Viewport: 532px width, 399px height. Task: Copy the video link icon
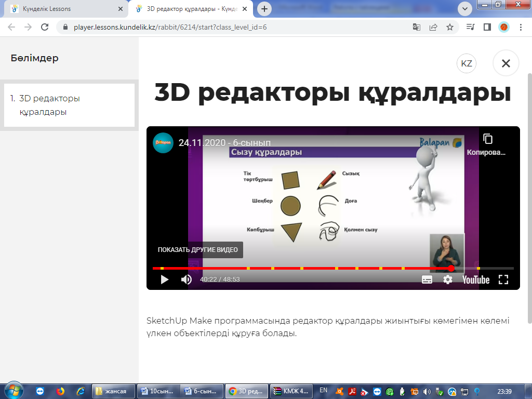tap(487, 139)
